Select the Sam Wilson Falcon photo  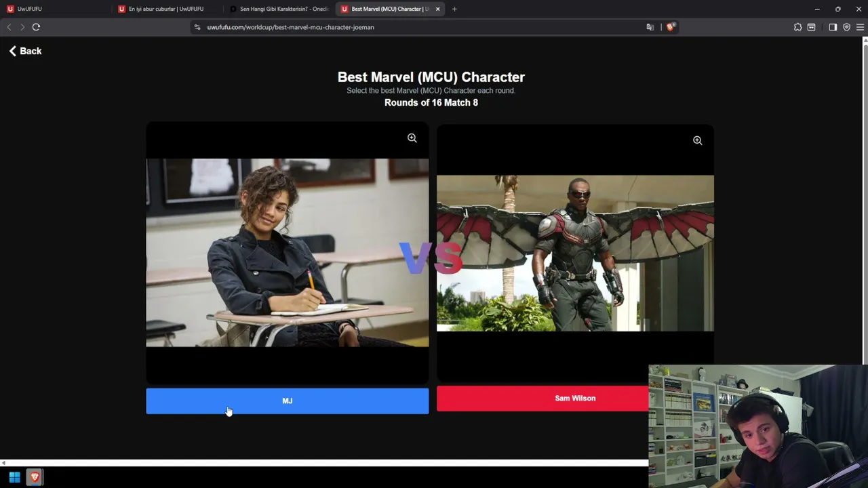point(575,253)
